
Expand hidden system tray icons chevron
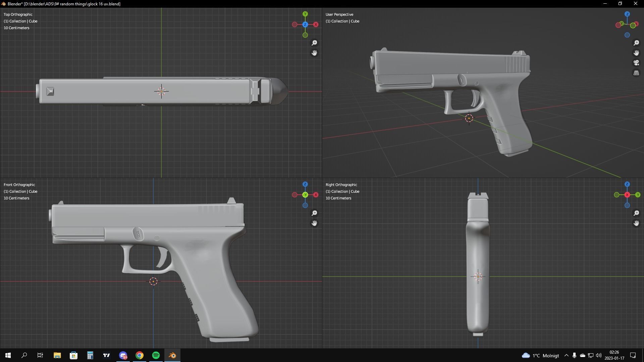[x=567, y=355]
